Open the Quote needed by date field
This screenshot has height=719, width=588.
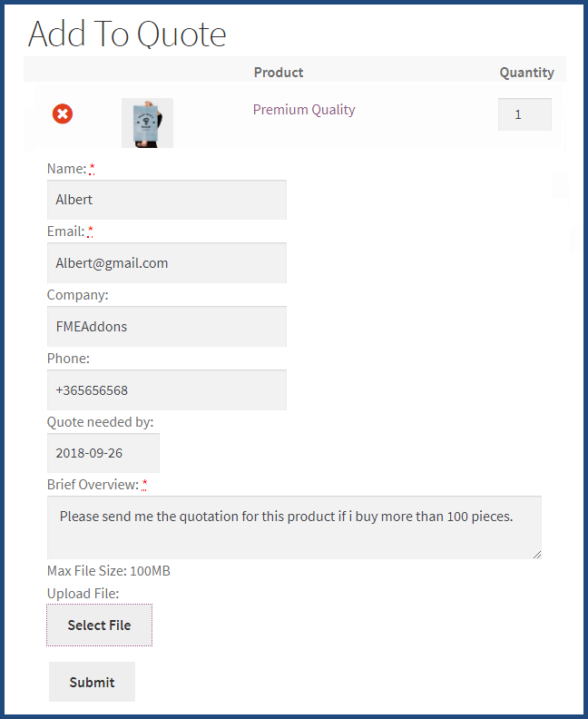pos(103,453)
